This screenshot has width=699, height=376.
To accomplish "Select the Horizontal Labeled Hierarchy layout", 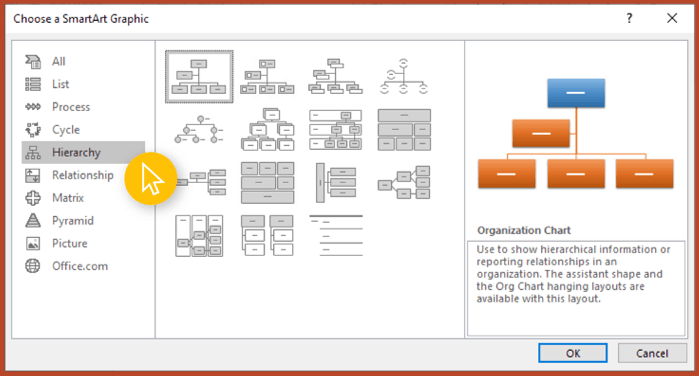I will 199,236.
